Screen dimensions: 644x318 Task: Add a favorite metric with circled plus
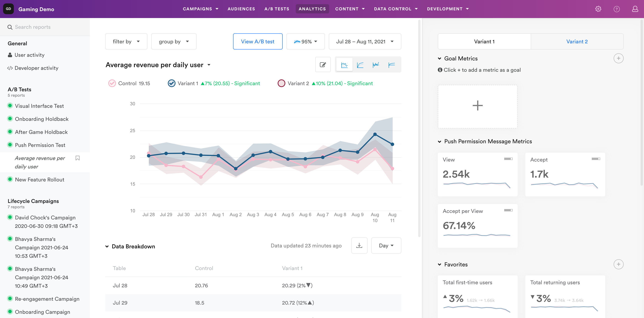click(x=618, y=264)
